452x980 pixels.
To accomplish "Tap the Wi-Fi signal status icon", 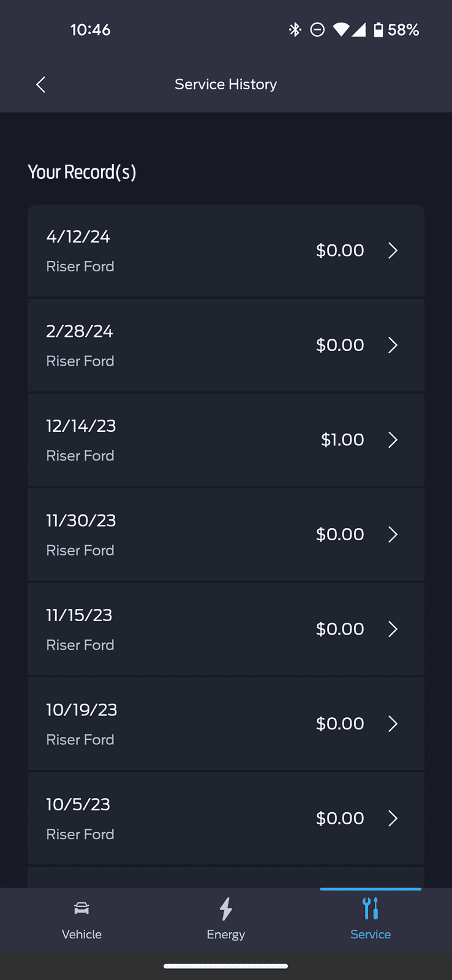I will coord(341,29).
